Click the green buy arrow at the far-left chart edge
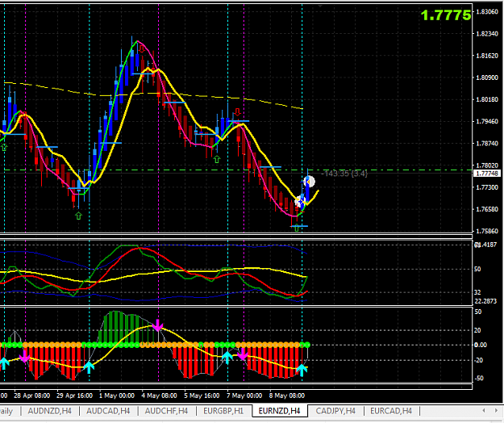 tap(4, 148)
